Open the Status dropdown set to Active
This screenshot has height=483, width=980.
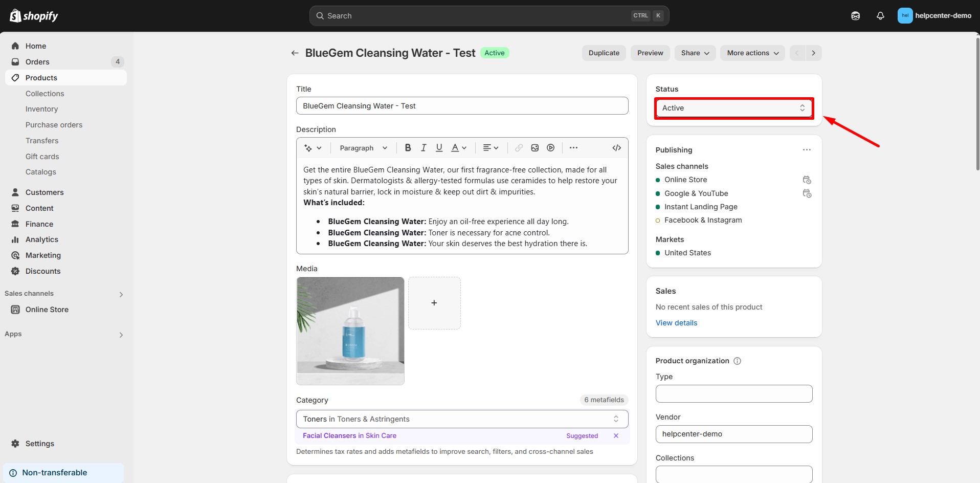pyautogui.click(x=733, y=108)
